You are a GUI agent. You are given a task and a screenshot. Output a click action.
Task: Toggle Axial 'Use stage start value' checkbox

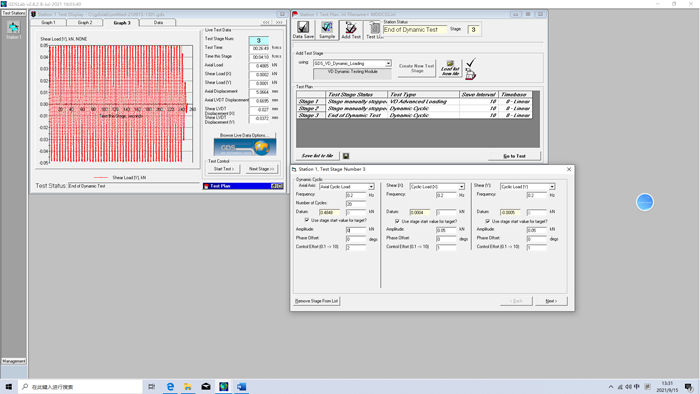pos(307,220)
